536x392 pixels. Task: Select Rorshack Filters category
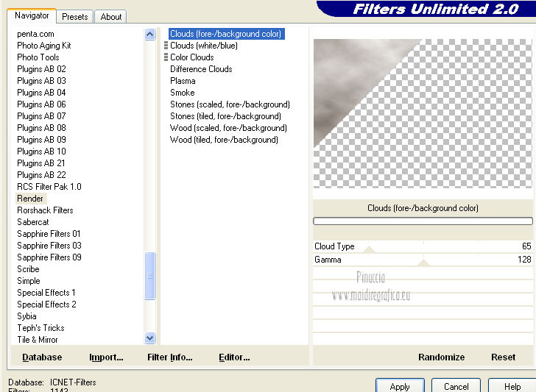pyautogui.click(x=45, y=210)
